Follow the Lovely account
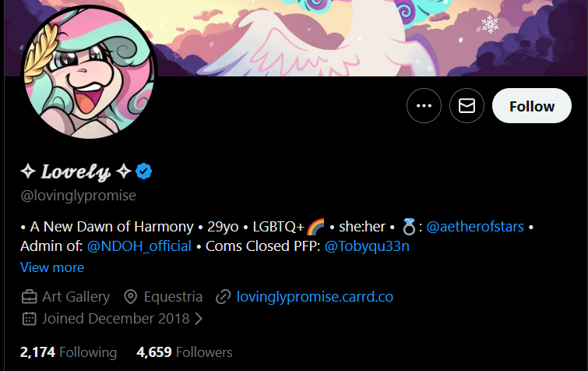588x371 pixels. tap(532, 106)
